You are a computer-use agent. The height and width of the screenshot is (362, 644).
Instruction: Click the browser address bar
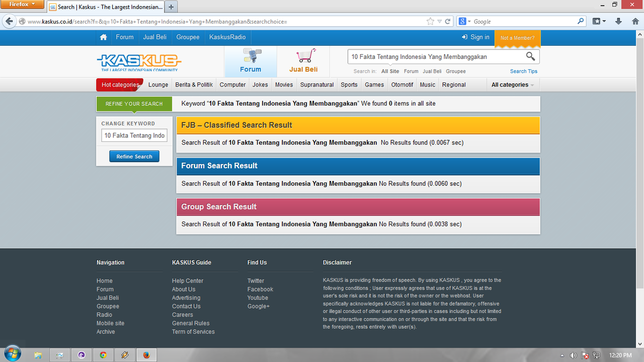[225, 22]
